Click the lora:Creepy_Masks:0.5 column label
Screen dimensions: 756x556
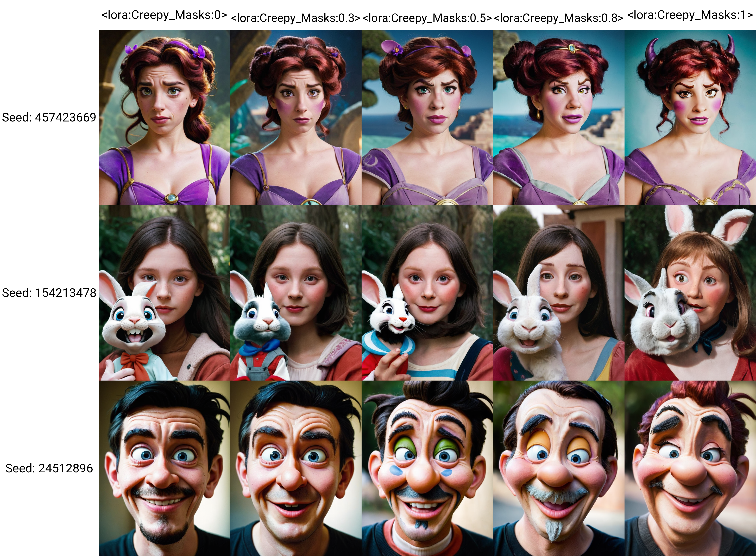coord(427,18)
